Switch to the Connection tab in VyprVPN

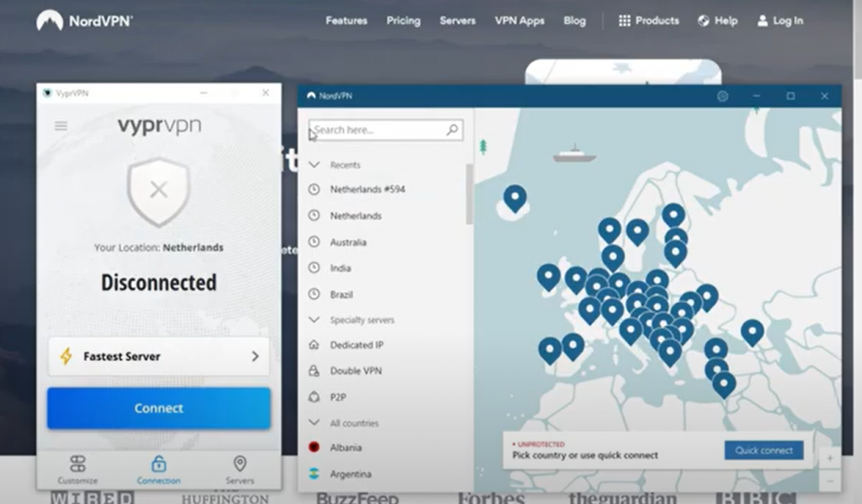(158, 470)
